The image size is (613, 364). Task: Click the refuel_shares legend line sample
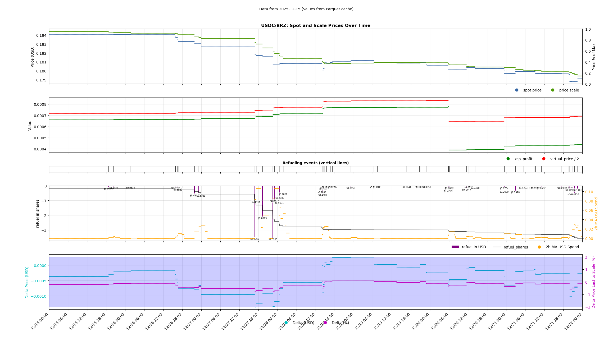pos(497,247)
